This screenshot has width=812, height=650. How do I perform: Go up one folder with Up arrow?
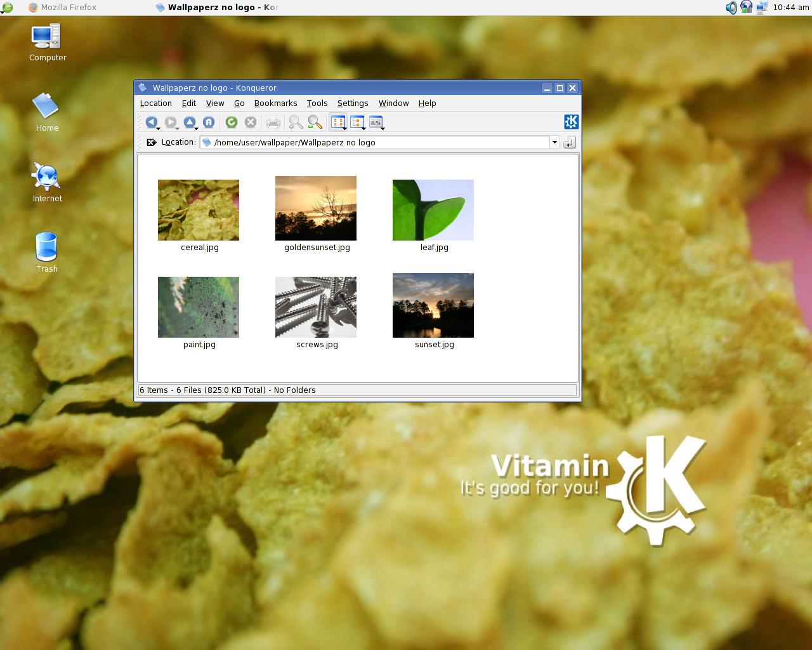point(190,122)
